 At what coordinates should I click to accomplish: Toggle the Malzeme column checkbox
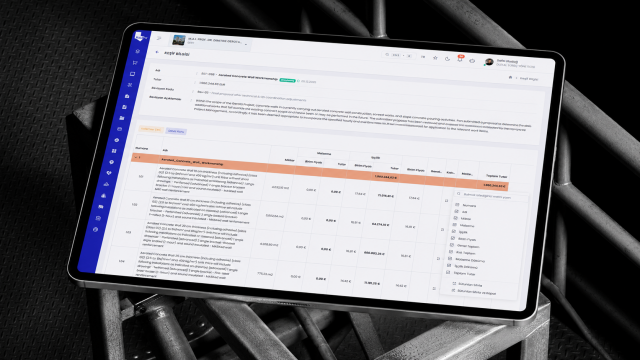(x=454, y=224)
